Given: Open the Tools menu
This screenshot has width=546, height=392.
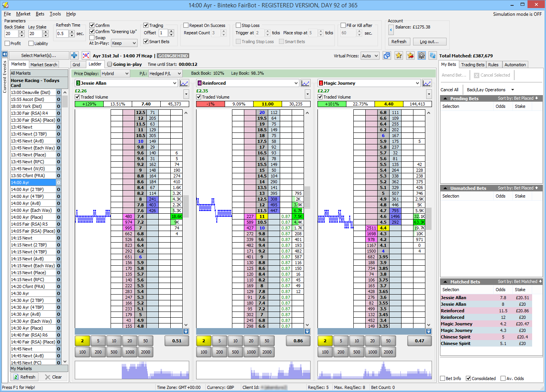Looking at the screenshot, I should 55,14.
